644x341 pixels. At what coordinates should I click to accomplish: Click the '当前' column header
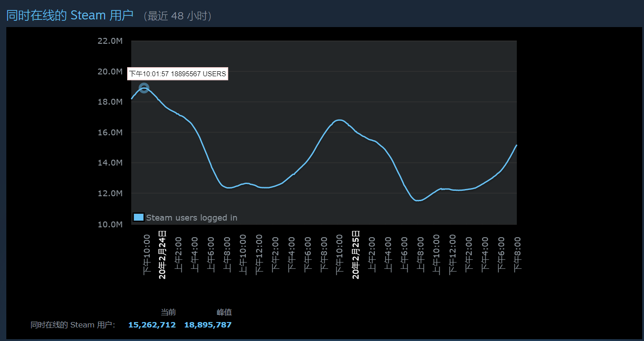pyautogui.click(x=168, y=312)
